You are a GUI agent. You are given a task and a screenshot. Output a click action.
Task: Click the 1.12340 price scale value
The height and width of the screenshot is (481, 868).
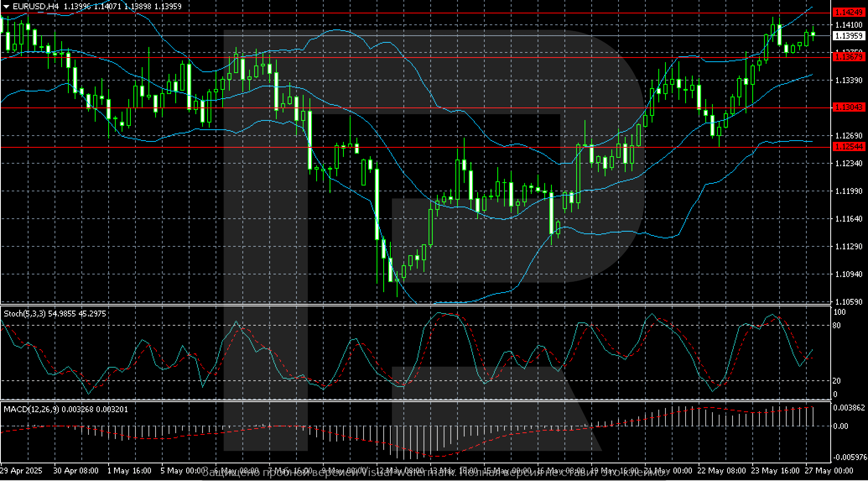[x=849, y=163]
